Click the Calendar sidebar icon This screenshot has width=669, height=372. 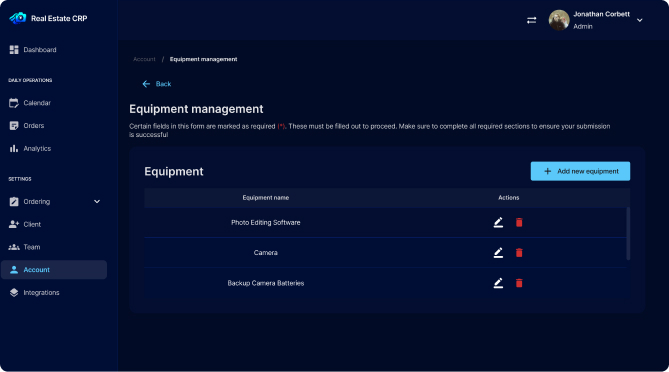point(14,103)
